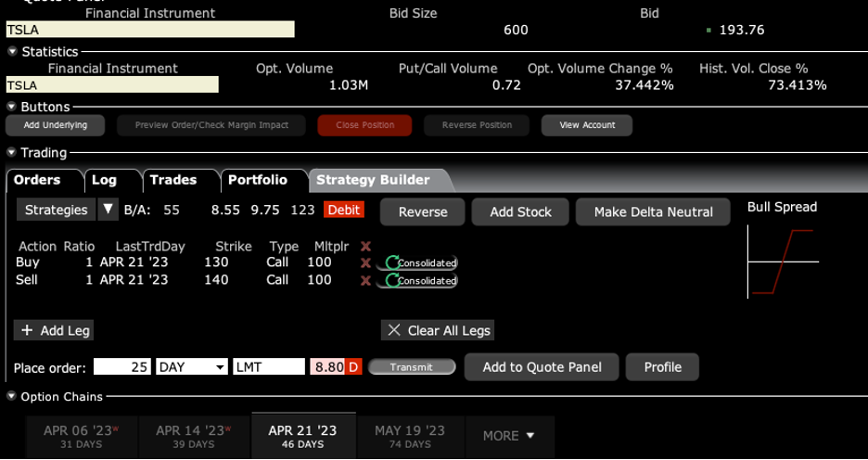Viewport: 868px width, 460px height.
Task: Remove the Sell 140 Call leg
Action: click(365, 280)
